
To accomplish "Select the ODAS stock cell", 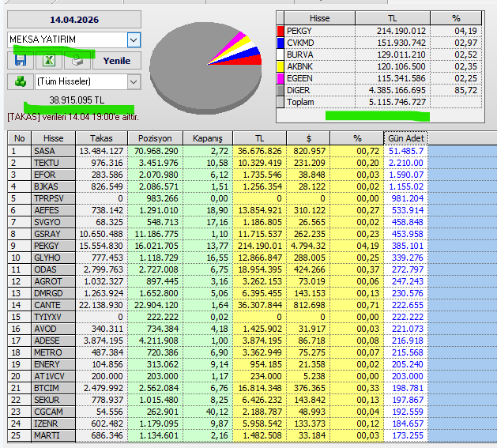I will [x=53, y=269].
